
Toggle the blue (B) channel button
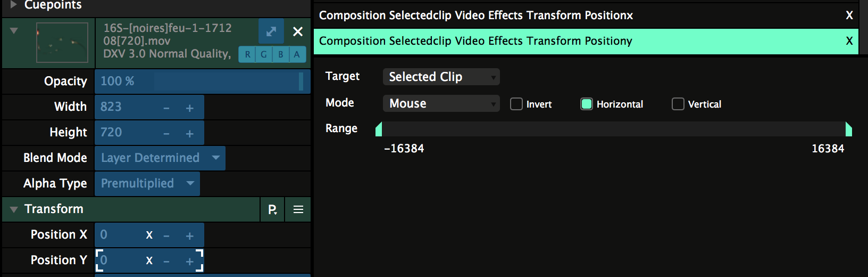point(281,54)
